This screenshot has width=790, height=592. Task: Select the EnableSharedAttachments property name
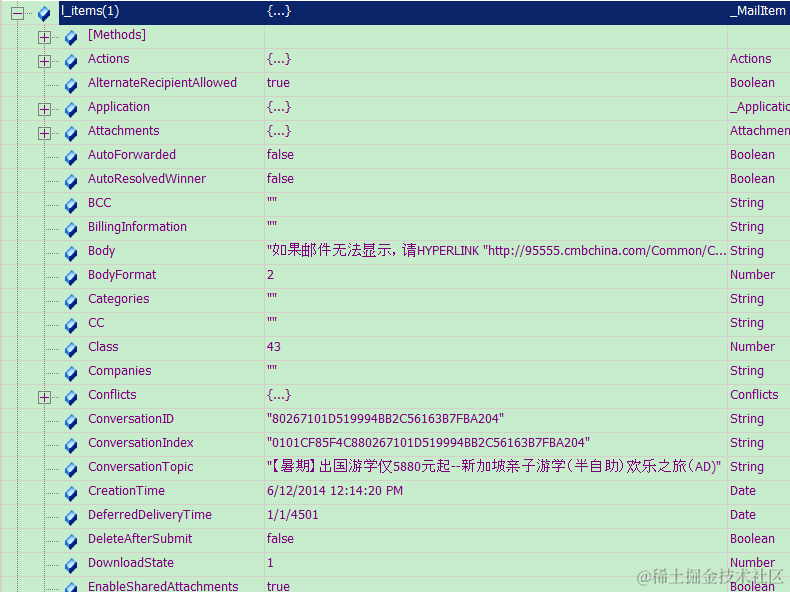pos(163,586)
